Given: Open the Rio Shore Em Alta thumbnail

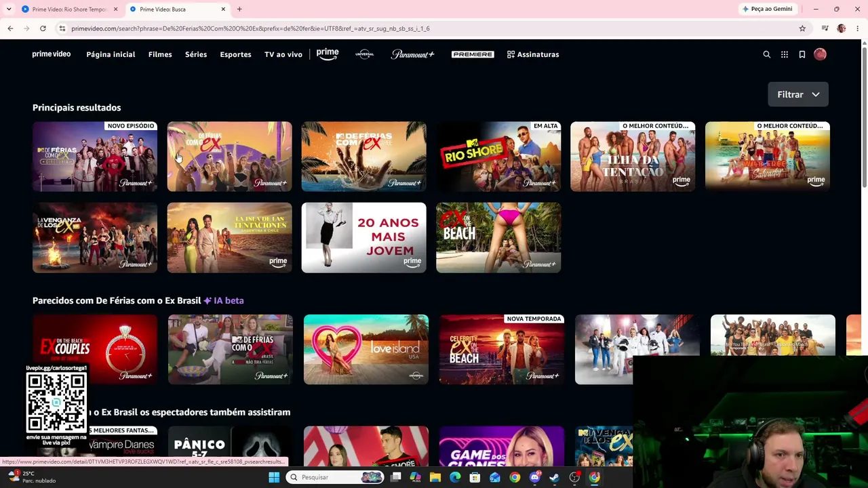Looking at the screenshot, I should 498,157.
